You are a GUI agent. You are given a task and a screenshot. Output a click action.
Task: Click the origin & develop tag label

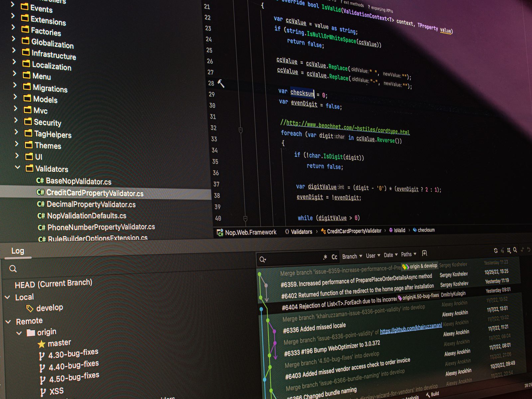(x=420, y=266)
